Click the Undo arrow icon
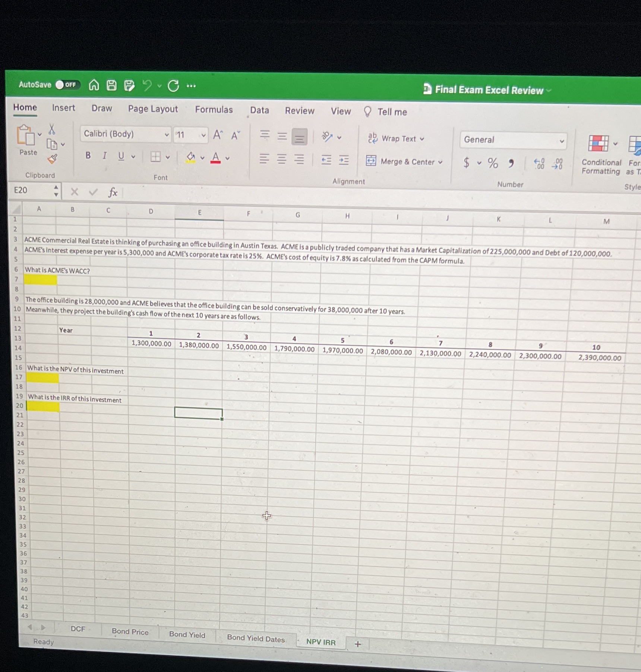Image resolution: width=641 pixels, height=672 pixels. [147, 86]
